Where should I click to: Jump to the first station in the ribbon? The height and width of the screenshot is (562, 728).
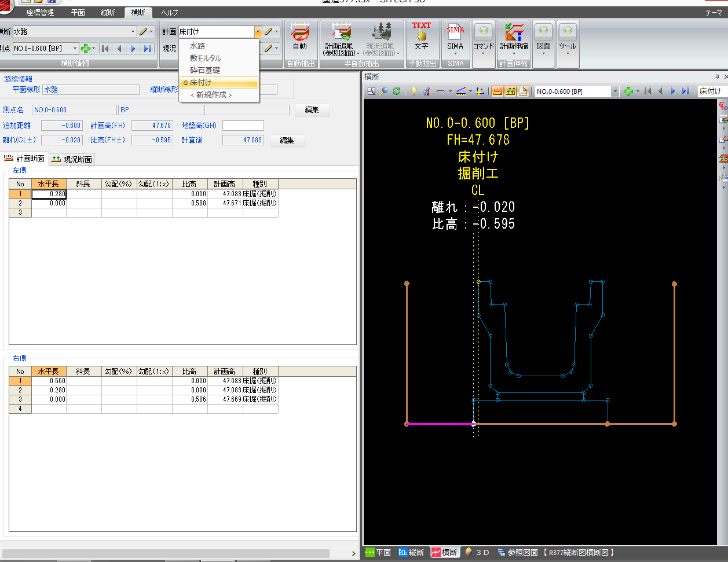pyautogui.click(x=105, y=49)
